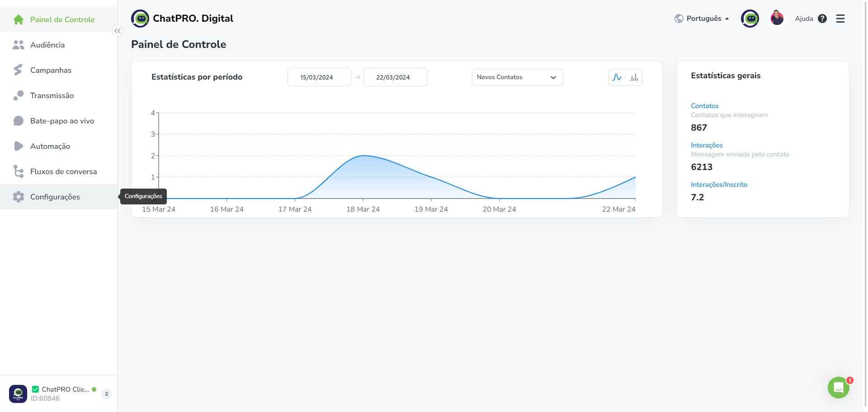Click the Configurações gear icon
Viewport: 868px width, 412px height.
(x=19, y=197)
